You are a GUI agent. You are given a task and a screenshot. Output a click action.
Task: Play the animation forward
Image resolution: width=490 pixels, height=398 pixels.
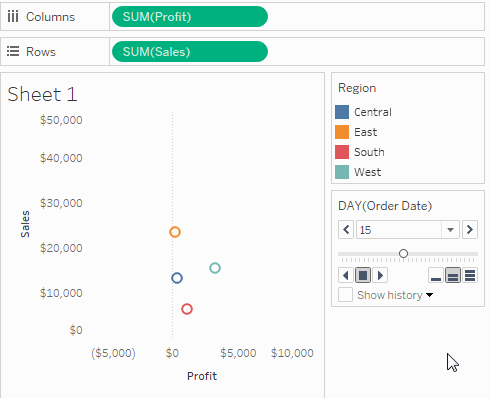(x=380, y=275)
